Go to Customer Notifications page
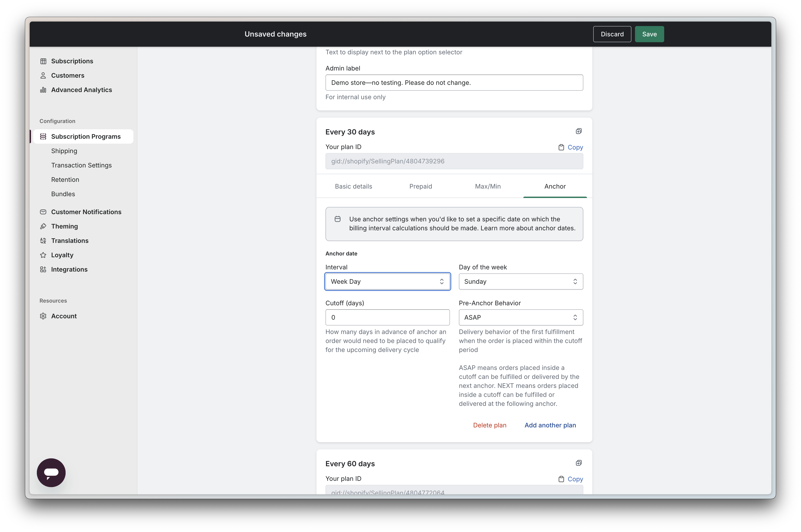This screenshot has height=532, width=801. 86,212
